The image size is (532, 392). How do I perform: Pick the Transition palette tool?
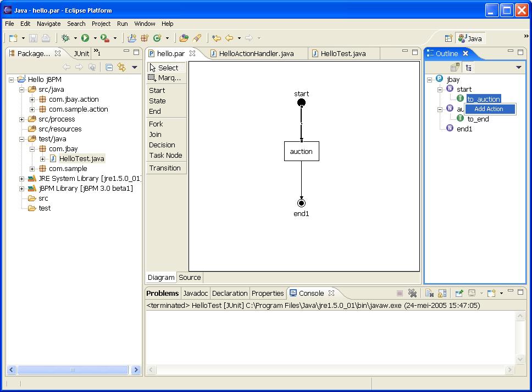(x=165, y=168)
